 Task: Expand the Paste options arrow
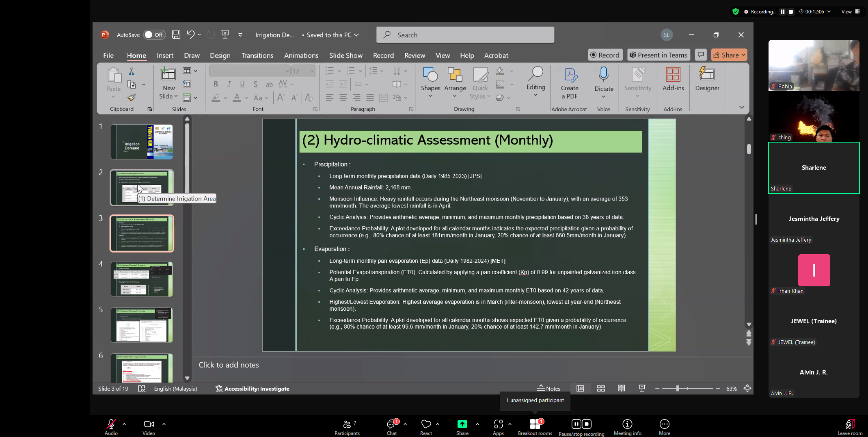(x=113, y=97)
